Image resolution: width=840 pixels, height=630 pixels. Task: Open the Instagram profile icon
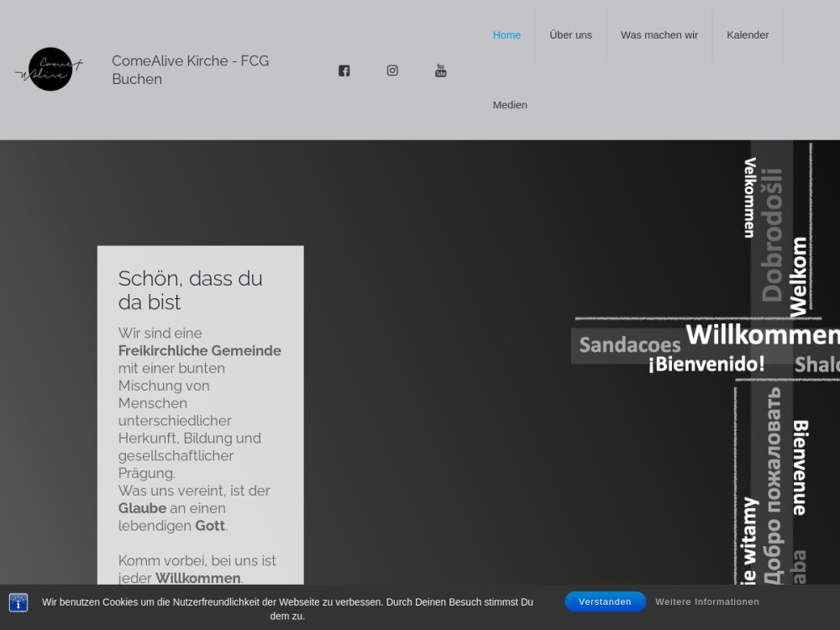click(392, 71)
